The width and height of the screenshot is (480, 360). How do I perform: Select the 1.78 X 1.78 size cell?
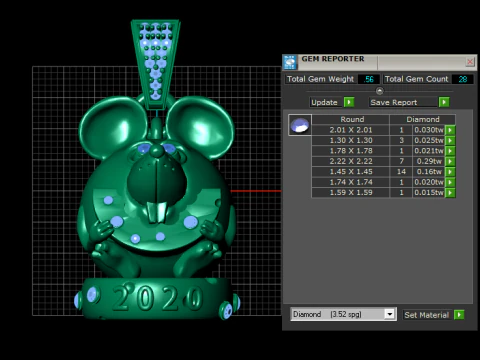point(351,151)
